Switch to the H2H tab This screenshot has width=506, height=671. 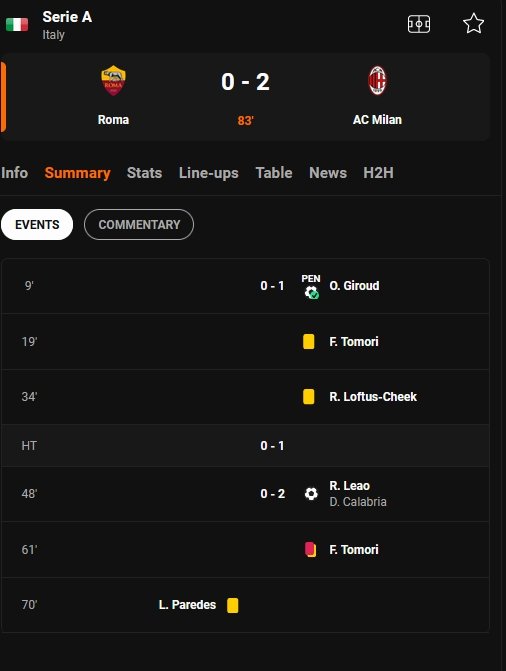(378, 173)
